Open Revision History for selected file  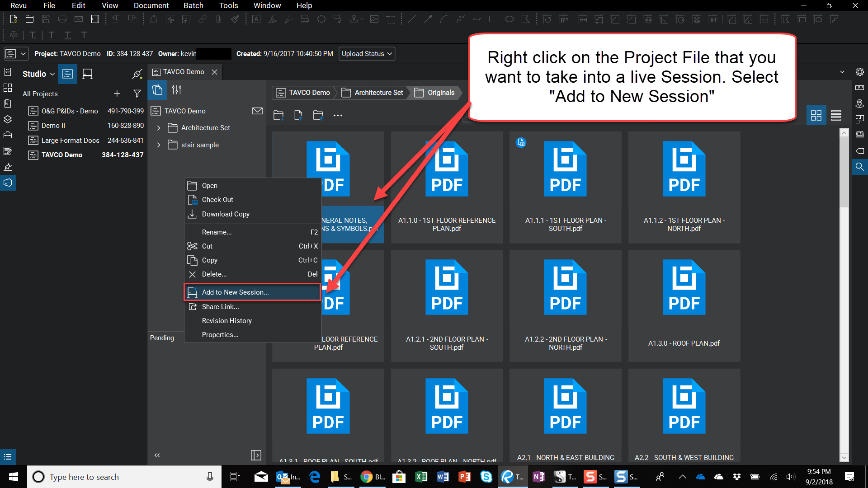(x=227, y=320)
